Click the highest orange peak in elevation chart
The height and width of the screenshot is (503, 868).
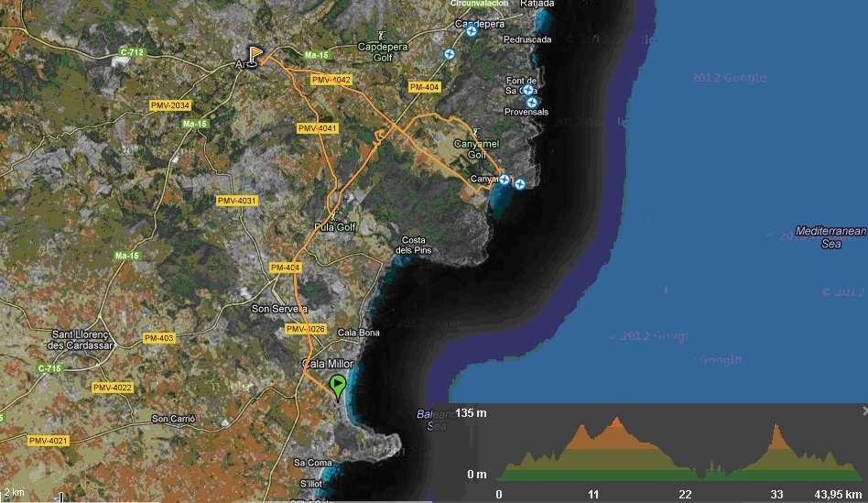[x=618, y=421]
